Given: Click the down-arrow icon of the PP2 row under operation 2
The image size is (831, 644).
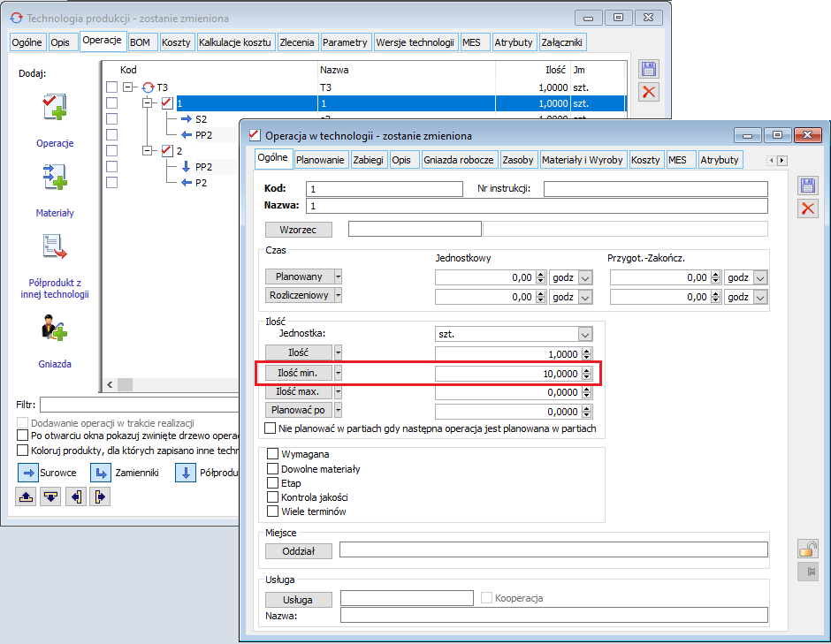Looking at the screenshot, I should coord(186,167).
